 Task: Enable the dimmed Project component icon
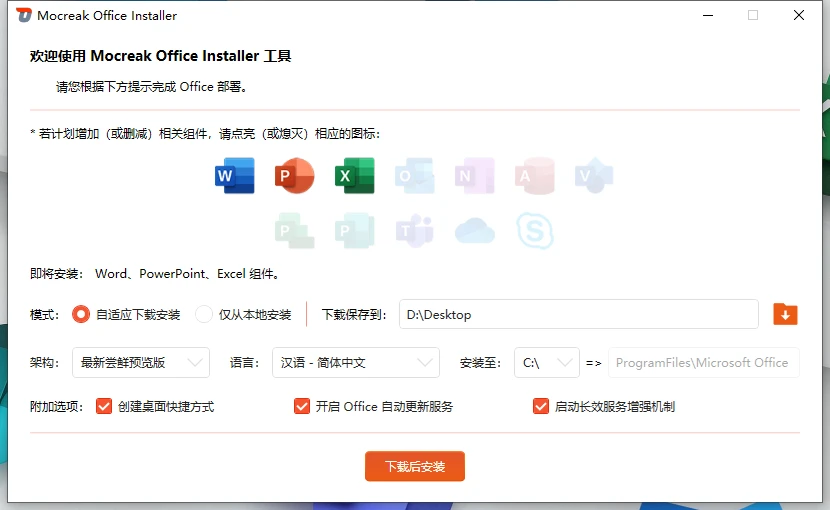pos(295,230)
